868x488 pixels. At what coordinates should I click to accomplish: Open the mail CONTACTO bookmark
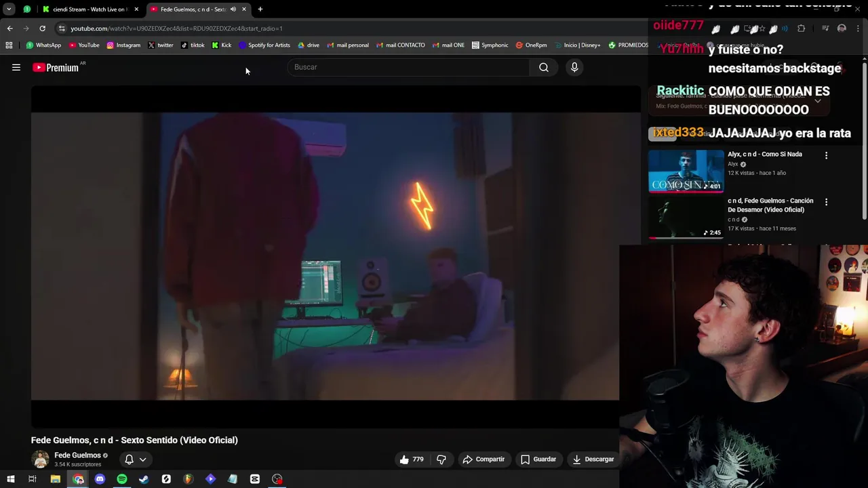tap(400, 45)
